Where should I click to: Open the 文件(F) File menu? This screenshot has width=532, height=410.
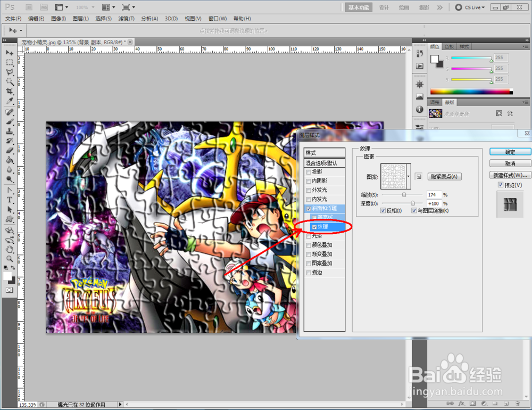pos(13,18)
